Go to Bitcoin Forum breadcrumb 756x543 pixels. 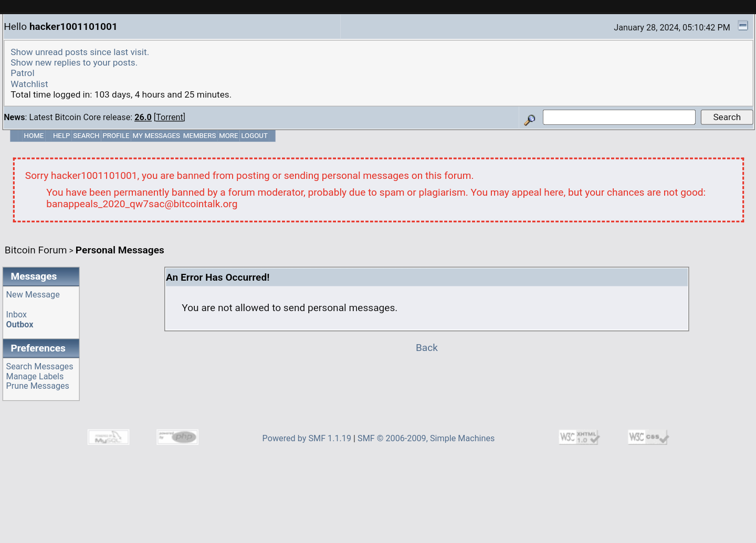[x=36, y=250]
